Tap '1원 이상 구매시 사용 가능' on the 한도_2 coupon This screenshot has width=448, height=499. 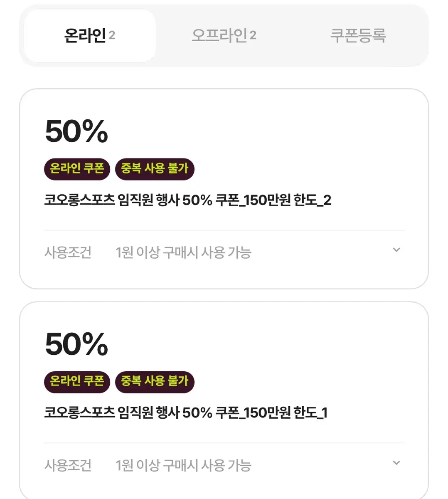pyautogui.click(x=183, y=252)
